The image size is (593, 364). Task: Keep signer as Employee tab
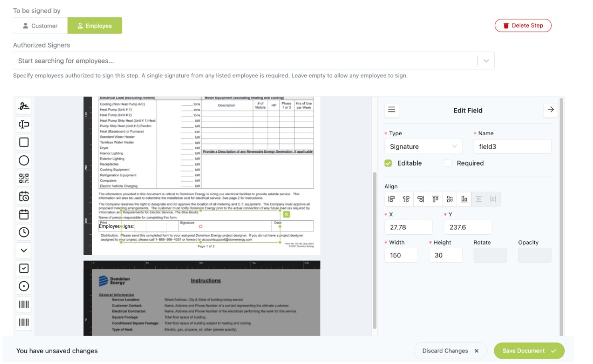coord(95,25)
